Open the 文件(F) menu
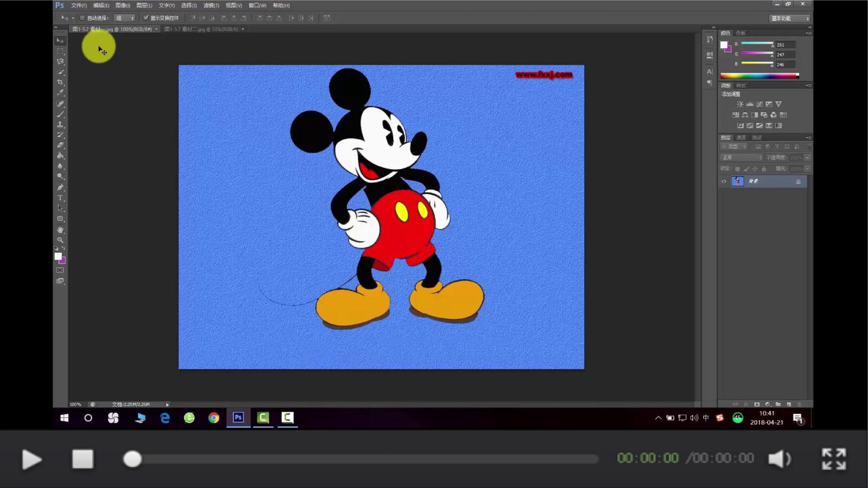This screenshot has width=868, height=488. [79, 5]
